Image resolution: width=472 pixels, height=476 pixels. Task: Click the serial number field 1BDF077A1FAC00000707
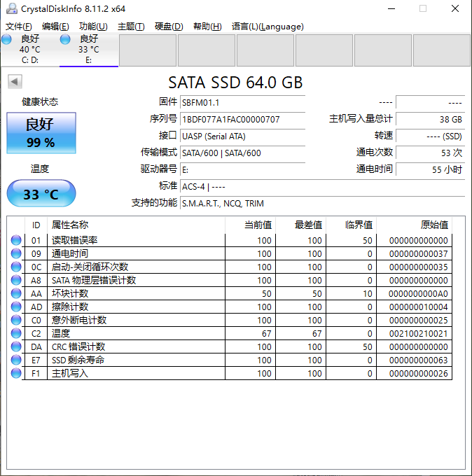coord(243,119)
